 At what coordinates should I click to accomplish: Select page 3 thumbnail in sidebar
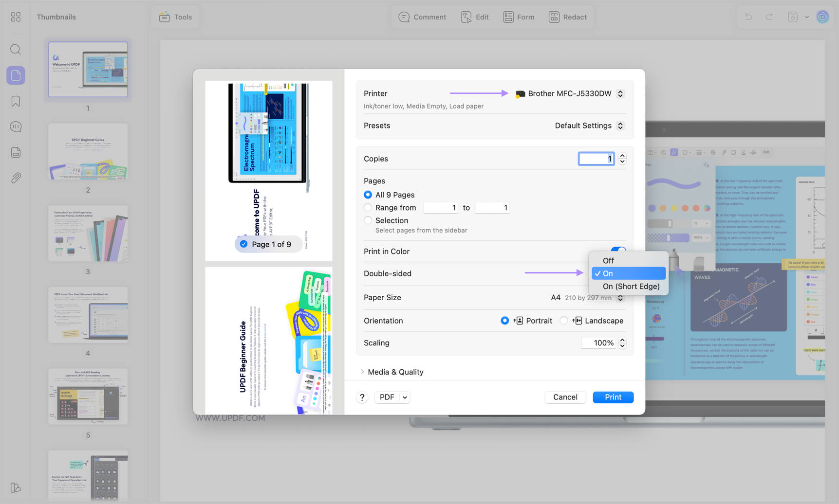pos(88,234)
